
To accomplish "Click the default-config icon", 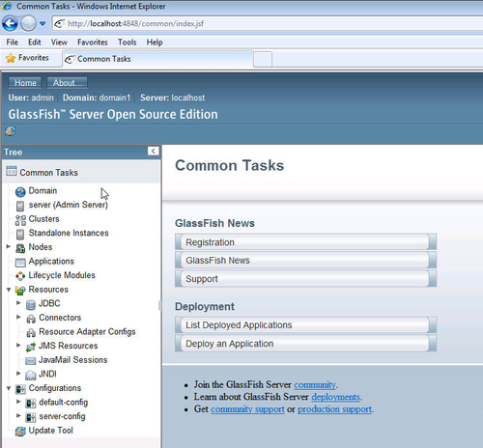I will [31, 404].
